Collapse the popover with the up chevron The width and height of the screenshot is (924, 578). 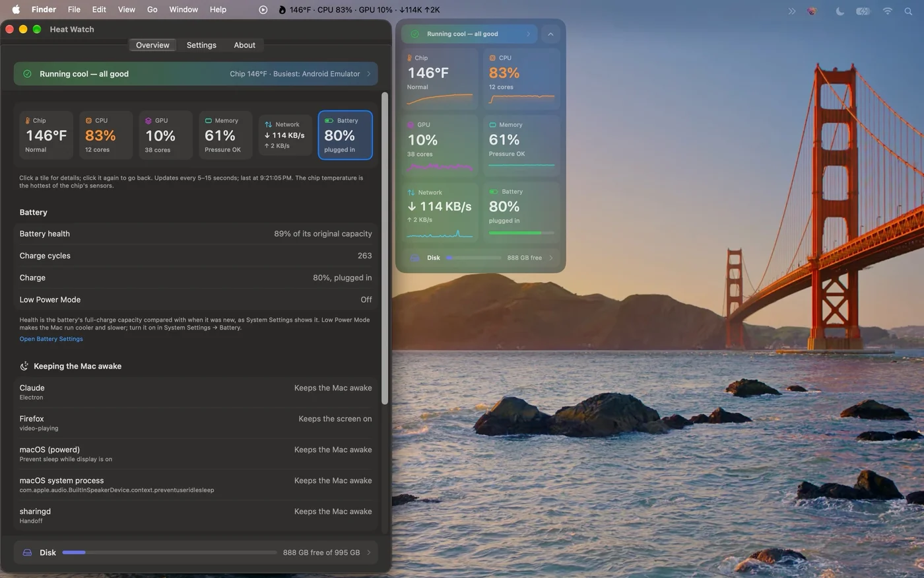[550, 34]
